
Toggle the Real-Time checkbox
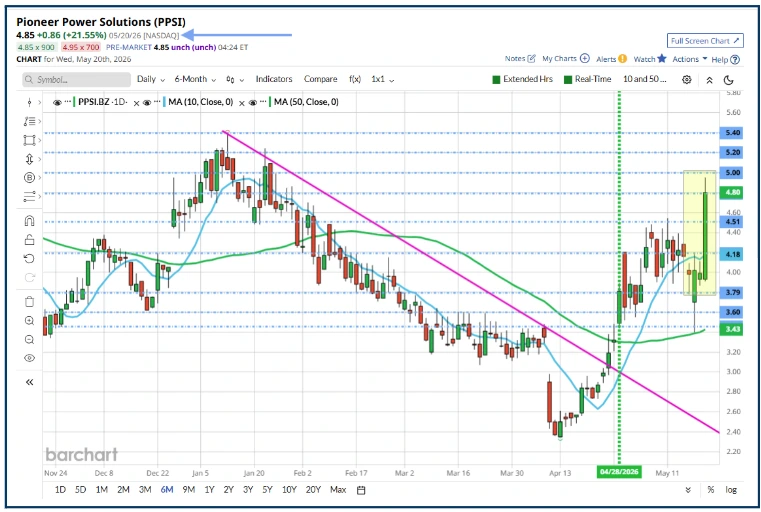568,80
